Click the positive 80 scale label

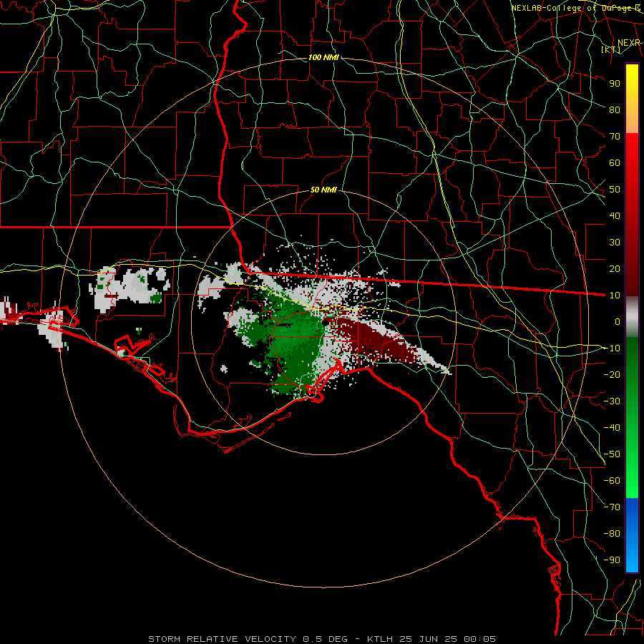pos(615,109)
